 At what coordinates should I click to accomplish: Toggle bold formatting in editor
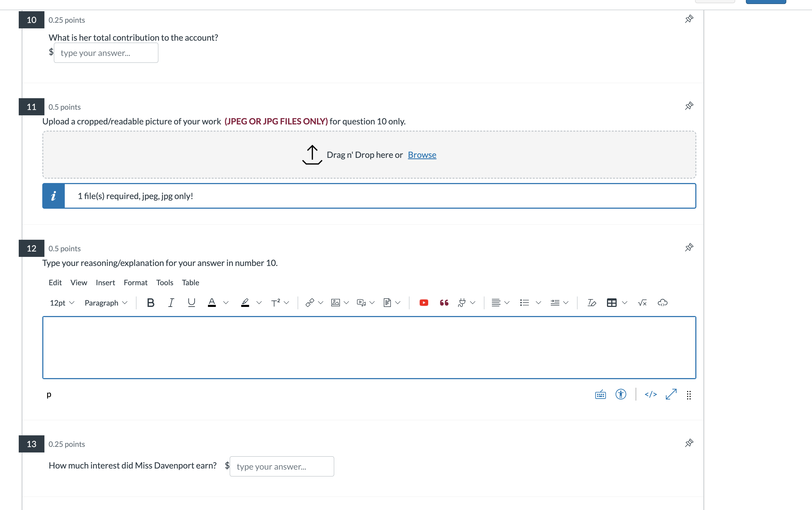coord(151,303)
